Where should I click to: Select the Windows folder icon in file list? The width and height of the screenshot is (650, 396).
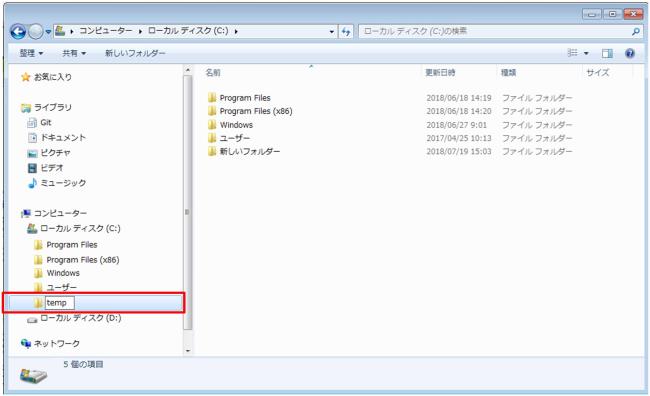212,124
